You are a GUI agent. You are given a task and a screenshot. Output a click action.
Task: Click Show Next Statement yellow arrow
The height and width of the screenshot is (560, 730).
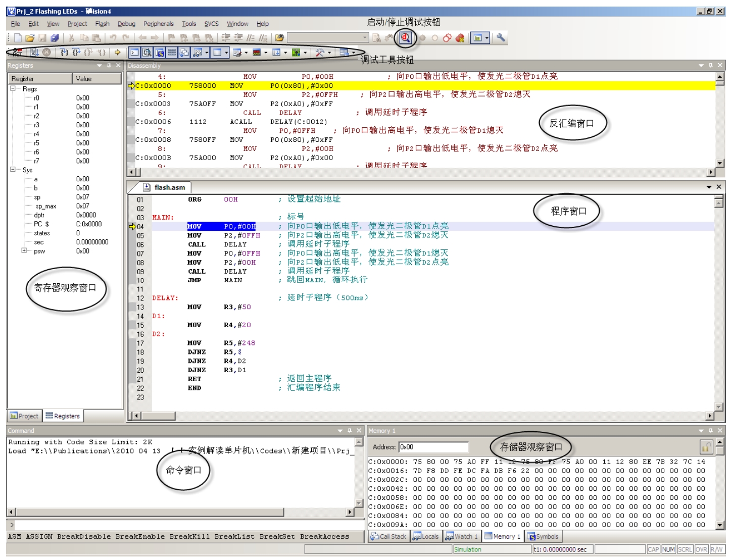(x=117, y=52)
